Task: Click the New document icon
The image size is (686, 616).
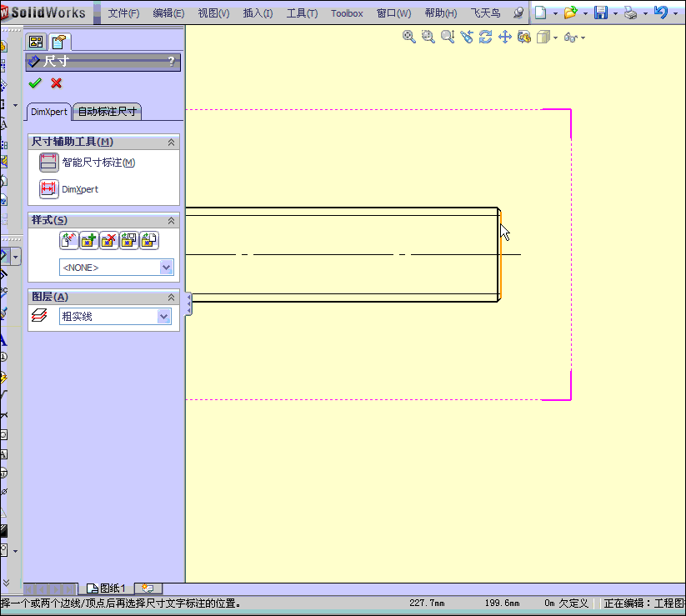Action: click(x=541, y=13)
